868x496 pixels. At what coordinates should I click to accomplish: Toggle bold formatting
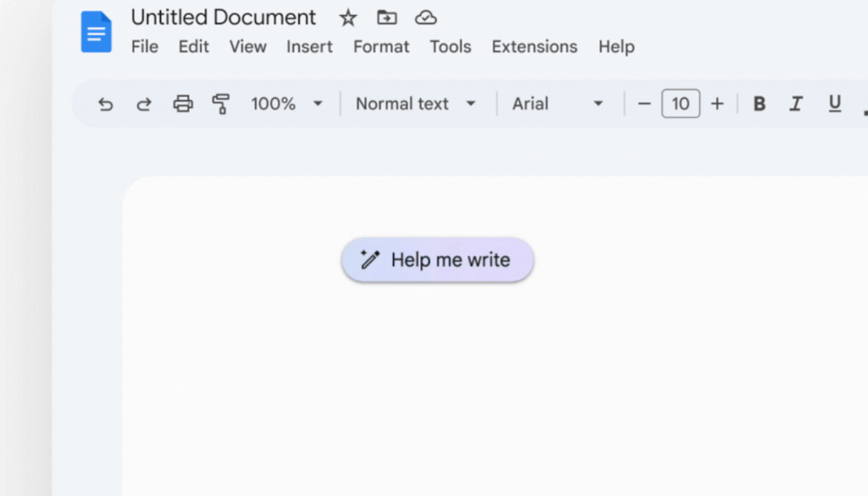(x=759, y=104)
